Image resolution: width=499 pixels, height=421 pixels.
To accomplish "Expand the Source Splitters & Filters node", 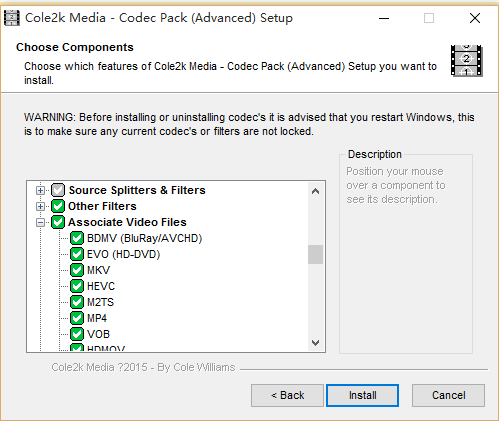I will point(40,190).
